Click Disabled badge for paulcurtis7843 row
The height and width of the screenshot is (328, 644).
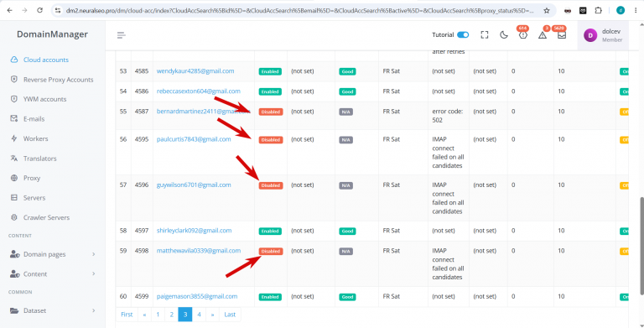271,140
